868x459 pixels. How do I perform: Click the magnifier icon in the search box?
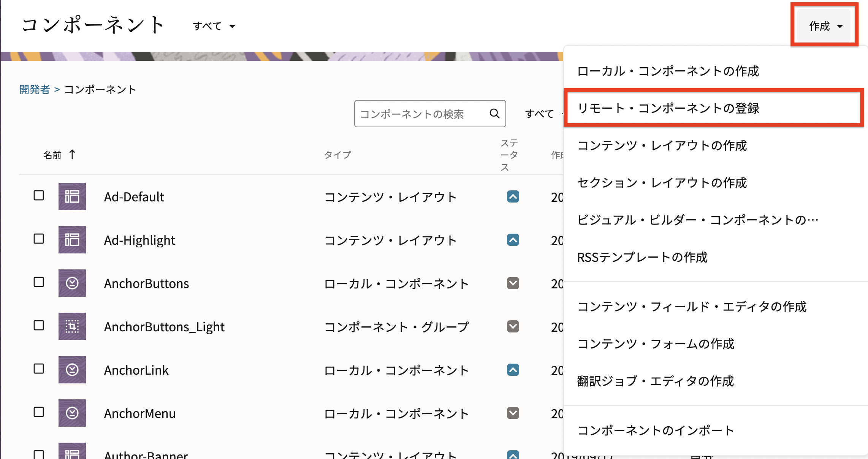[x=494, y=113]
